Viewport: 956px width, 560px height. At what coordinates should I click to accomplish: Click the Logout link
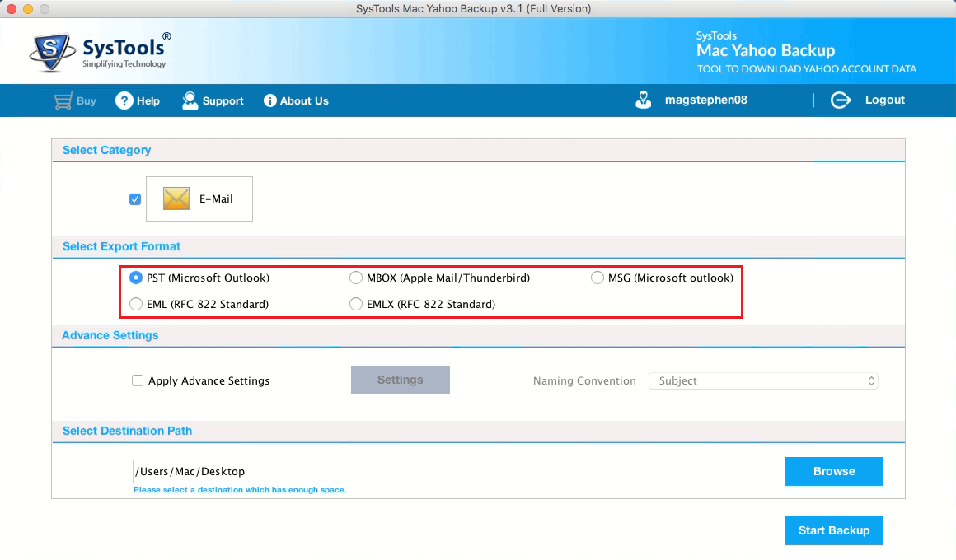click(884, 100)
